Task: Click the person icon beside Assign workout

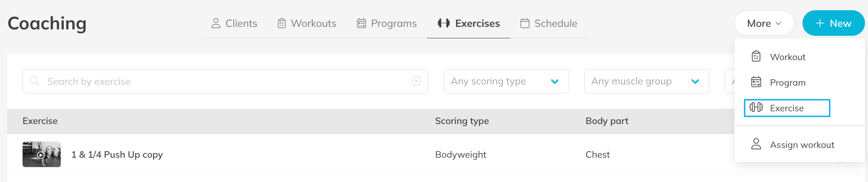Action: point(756,144)
